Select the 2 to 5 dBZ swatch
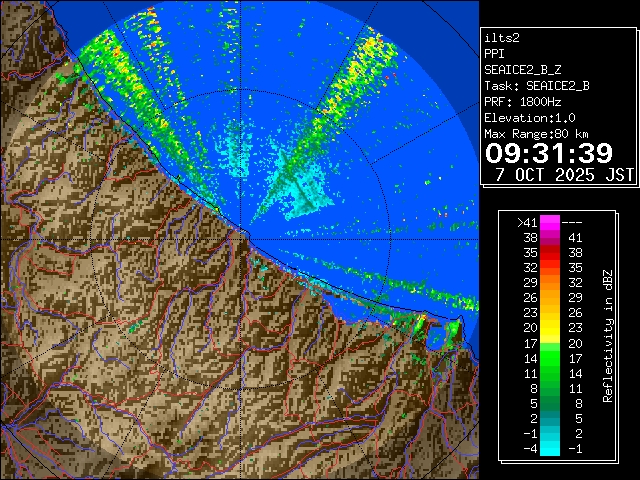The image size is (640, 480). 551,416
